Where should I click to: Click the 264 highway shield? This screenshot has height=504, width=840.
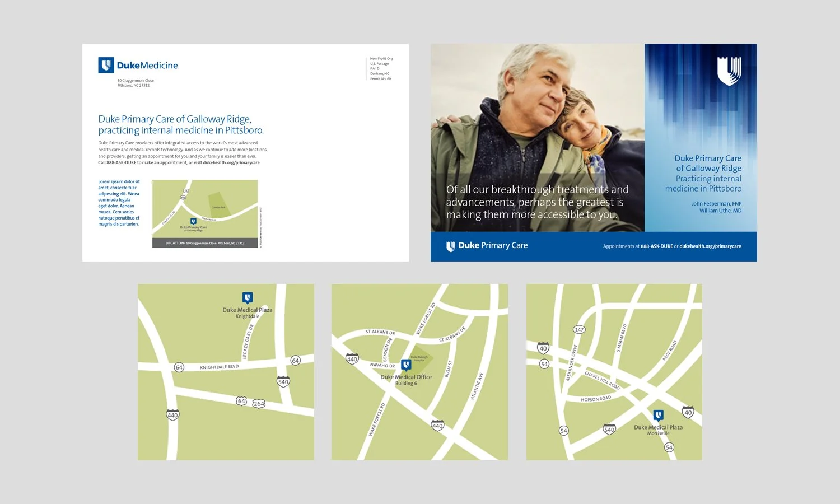(259, 403)
